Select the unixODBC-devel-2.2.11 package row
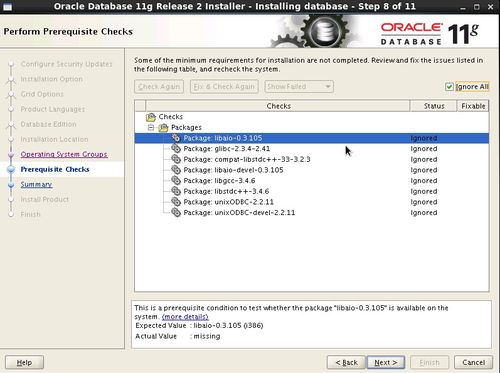500x373 pixels. (x=312, y=213)
